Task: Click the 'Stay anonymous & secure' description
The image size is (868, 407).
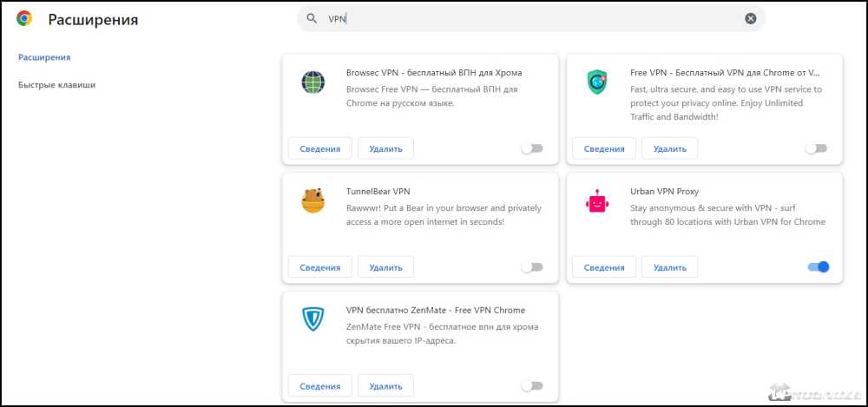Action: [727, 215]
